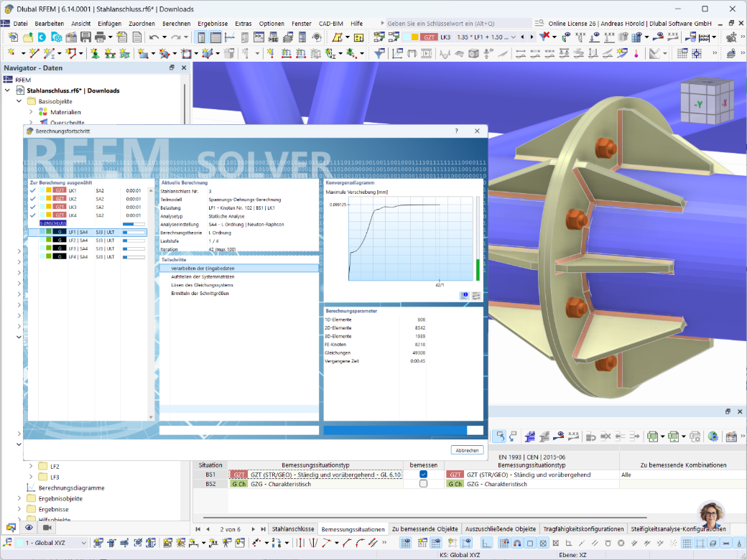
Task: Click the Y-axis view cube face
Action: coord(698,104)
